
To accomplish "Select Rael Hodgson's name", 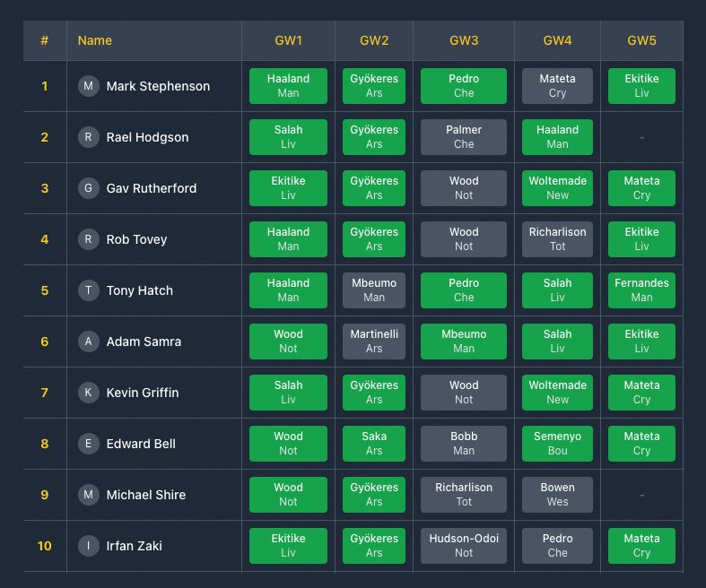I will point(147,137).
